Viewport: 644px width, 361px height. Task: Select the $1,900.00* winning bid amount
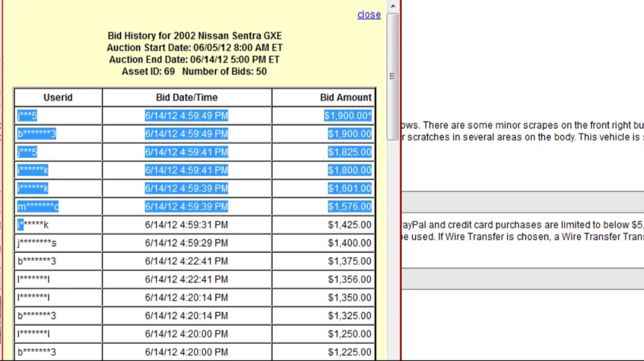point(348,116)
